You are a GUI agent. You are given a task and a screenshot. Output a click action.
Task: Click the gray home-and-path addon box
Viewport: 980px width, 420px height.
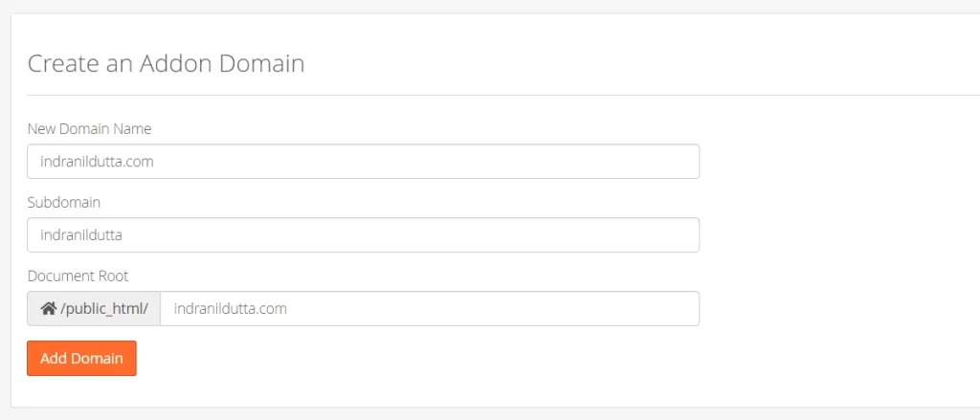pos(94,309)
